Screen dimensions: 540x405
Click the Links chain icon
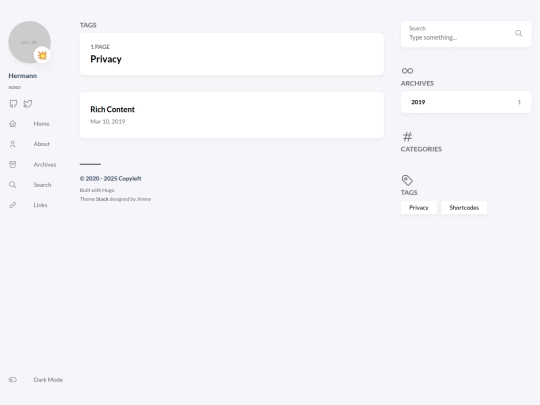pos(13,205)
